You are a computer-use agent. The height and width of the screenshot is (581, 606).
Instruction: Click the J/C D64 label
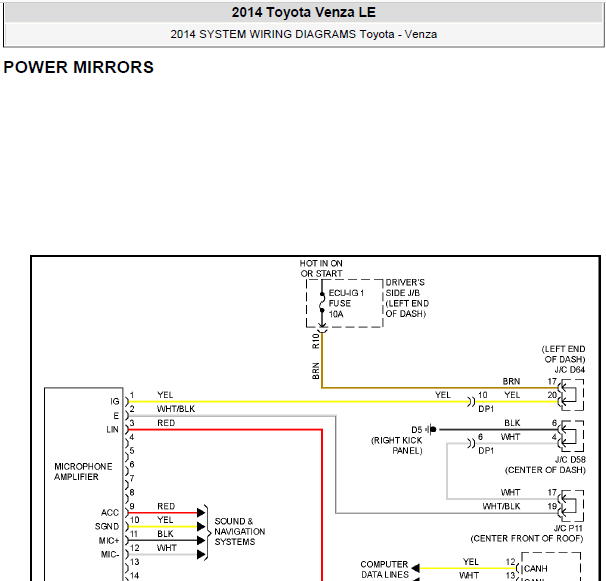[569, 370]
